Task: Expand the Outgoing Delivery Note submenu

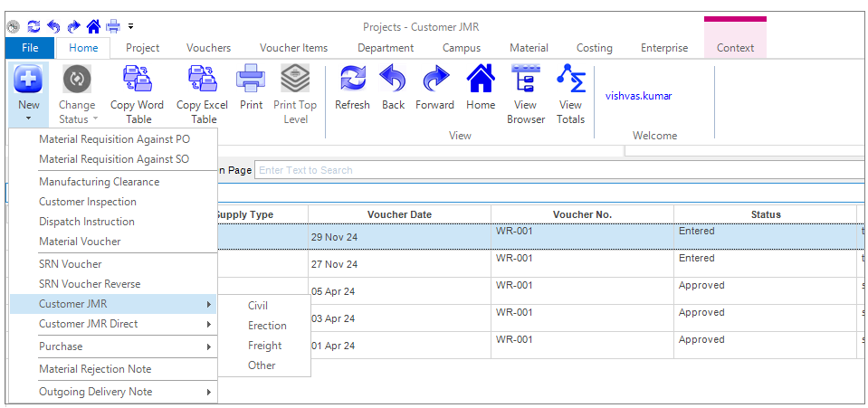Action: (113, 392)
